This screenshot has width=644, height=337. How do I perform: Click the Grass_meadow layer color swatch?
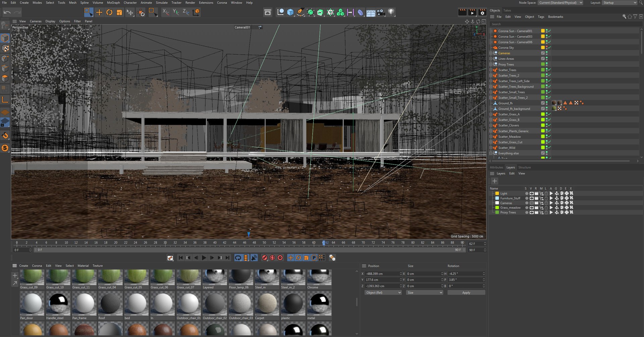tap(497, 208)
